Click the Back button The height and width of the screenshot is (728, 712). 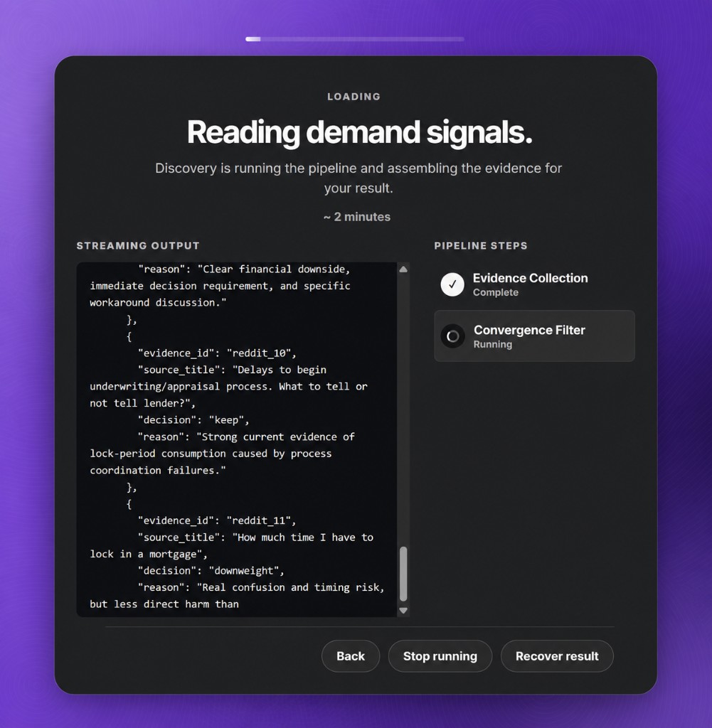(x=350, y=656)
